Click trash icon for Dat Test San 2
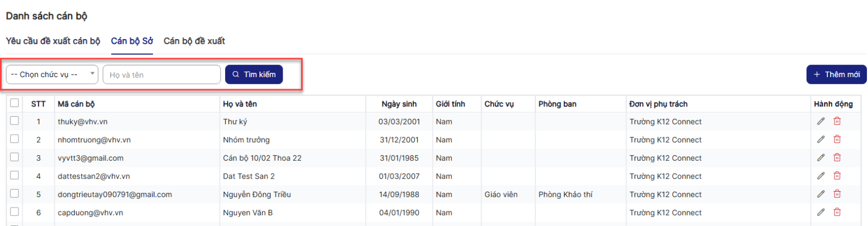This screenshot has width=868, height=226. point(837,176)
